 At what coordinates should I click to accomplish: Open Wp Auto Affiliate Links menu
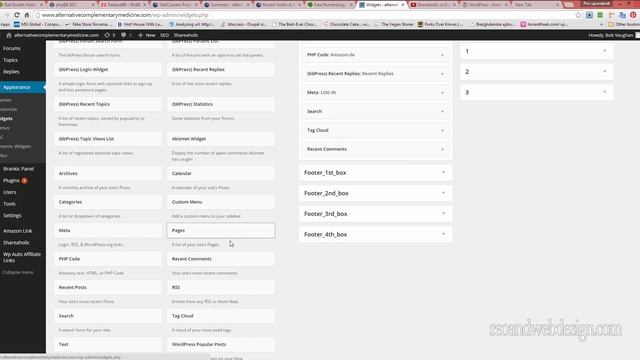click(23, 257)
